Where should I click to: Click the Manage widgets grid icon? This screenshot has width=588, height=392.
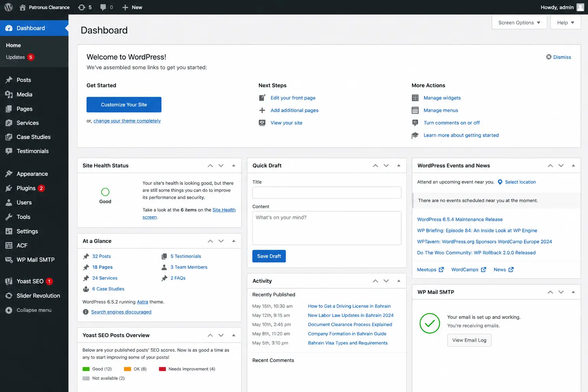tap(415, 98)
